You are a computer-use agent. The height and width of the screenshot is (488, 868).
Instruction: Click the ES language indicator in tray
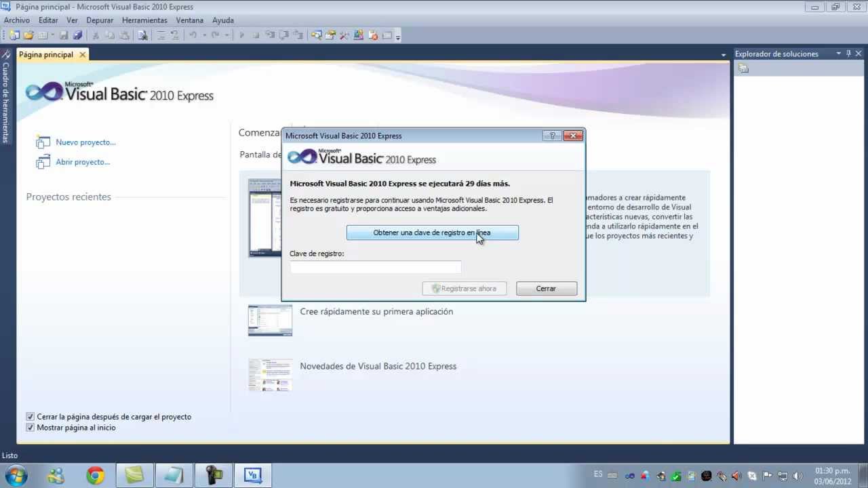(x=598, y=474)
